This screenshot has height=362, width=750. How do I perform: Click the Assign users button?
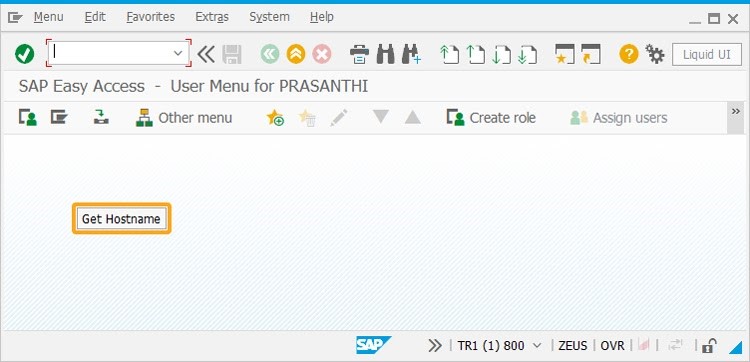(619, 118)
